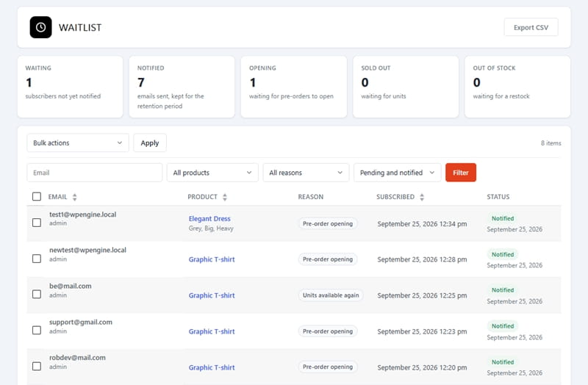
Task: Open the Elegant Dress product link
Action: 209,218
